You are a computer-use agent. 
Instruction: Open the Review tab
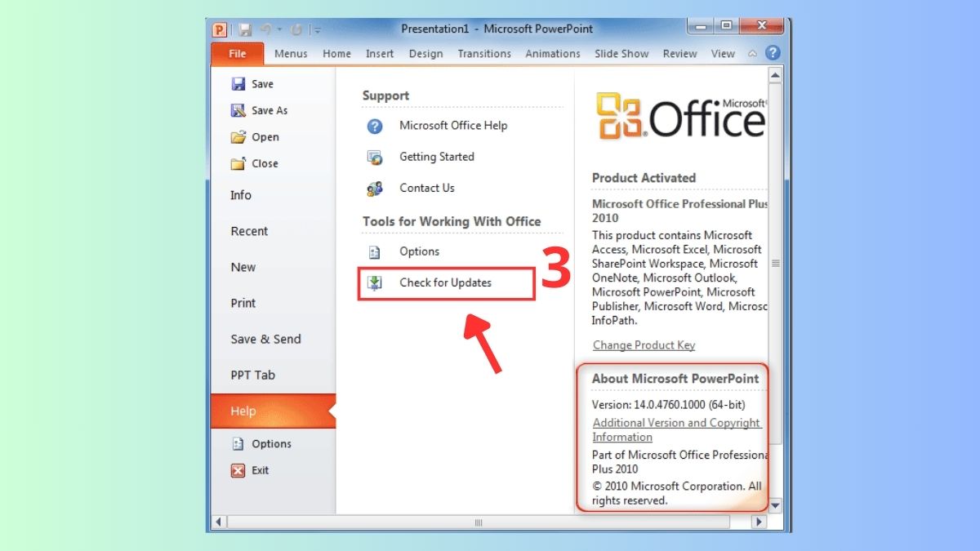680,54
